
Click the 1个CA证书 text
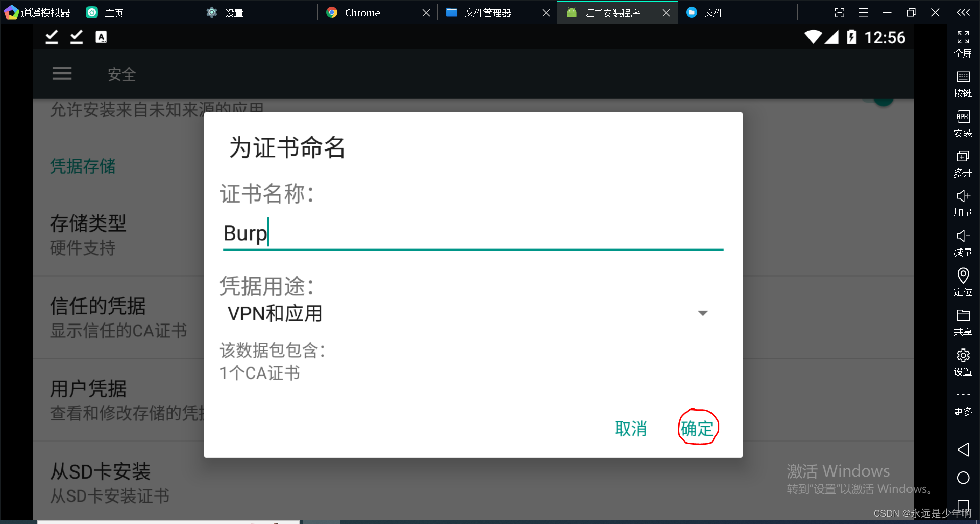click(260, 373)
